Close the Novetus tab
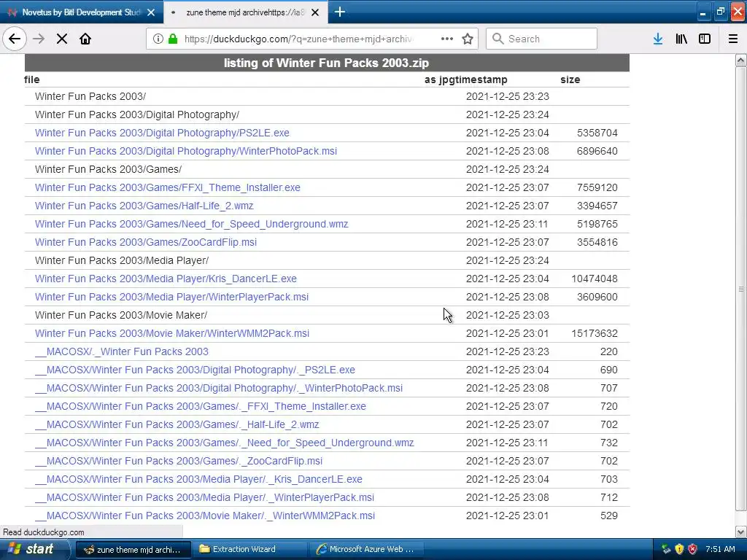Viewport: 747px width, 560px height. click(x=151, y=12)
